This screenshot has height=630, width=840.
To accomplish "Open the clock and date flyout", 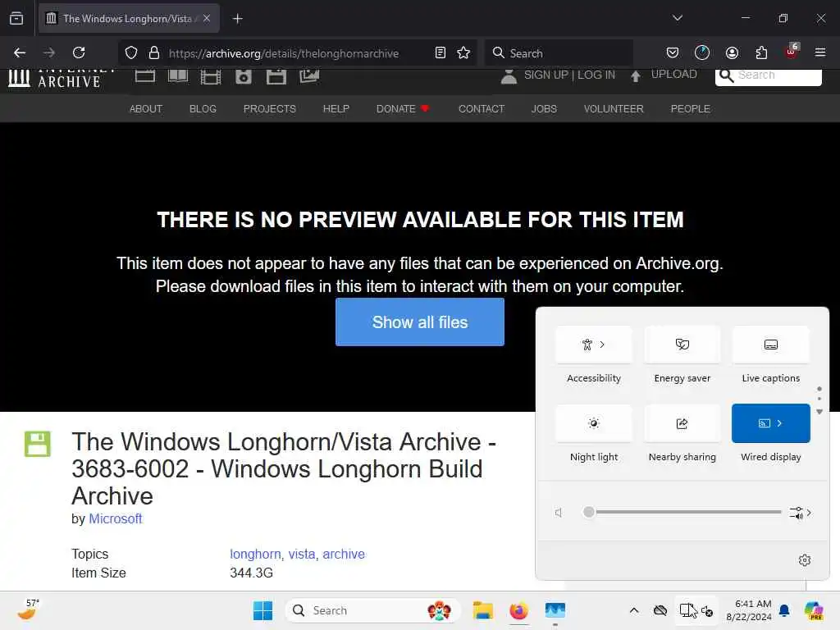I will (748, 610).
